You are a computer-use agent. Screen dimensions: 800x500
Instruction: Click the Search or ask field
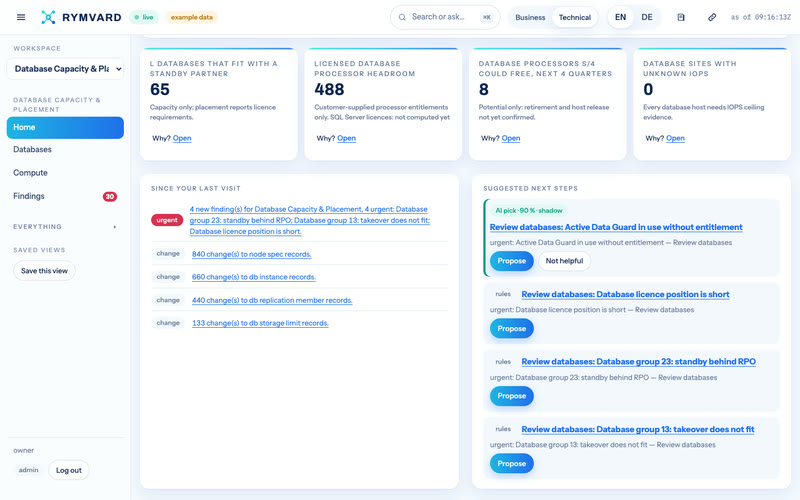click(x=445, y=17)
